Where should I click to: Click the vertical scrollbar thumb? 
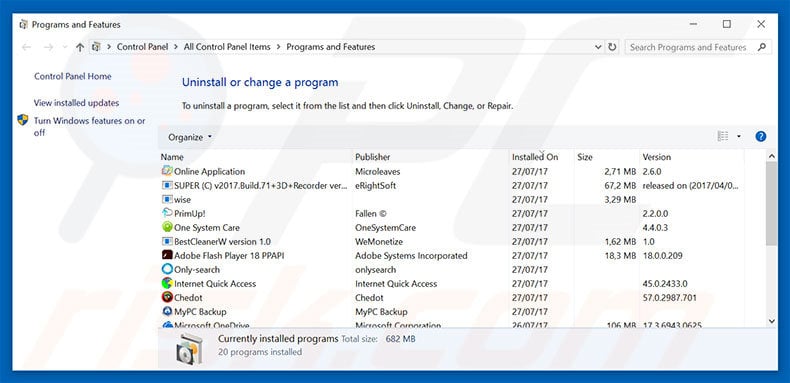(x=771, y=204)
